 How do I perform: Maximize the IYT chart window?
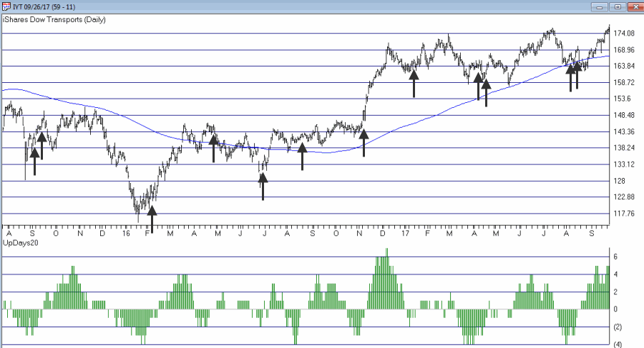coord(618,7)
